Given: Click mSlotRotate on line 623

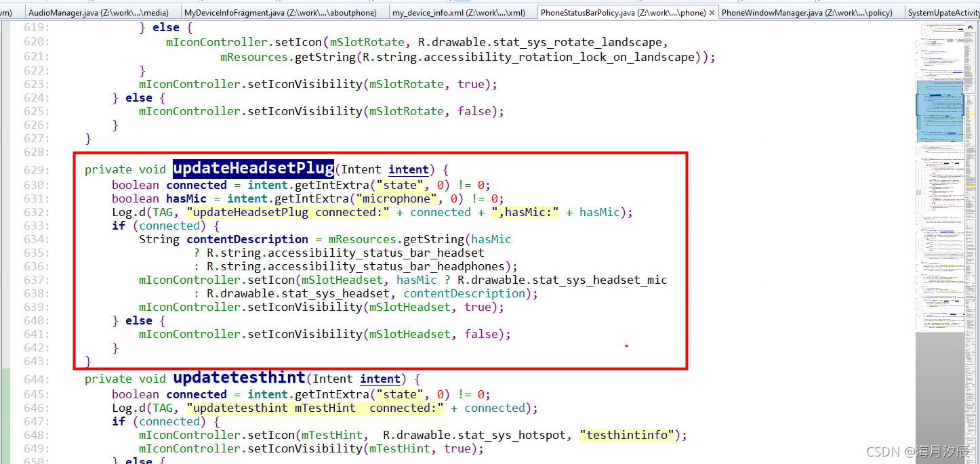Looking at the screenshot, I should [x=407, y=84].
